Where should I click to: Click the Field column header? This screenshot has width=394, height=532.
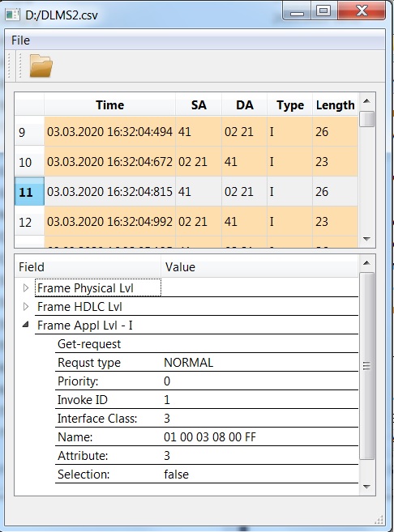point(88,267)
